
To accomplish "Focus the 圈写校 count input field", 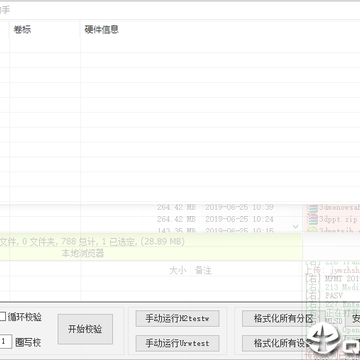I will pos(6,342).
